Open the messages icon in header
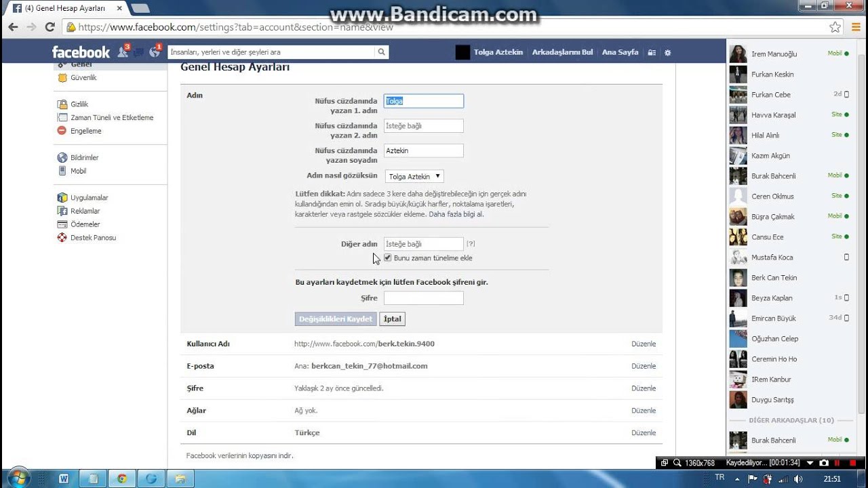 click(139, 52)
